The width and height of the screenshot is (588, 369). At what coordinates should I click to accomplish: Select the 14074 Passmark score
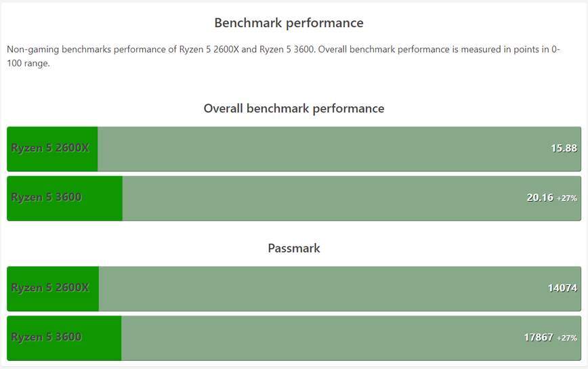point(562,288)
